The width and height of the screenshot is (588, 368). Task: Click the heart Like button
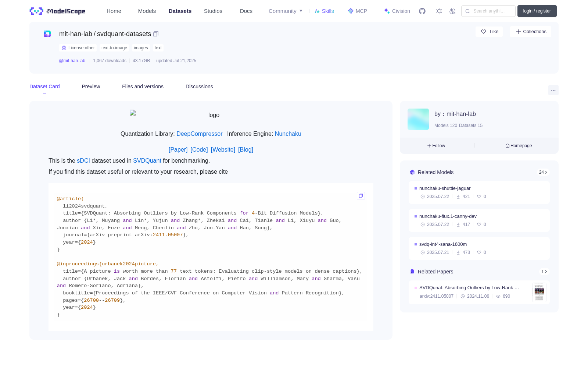(x=489, y=32)
